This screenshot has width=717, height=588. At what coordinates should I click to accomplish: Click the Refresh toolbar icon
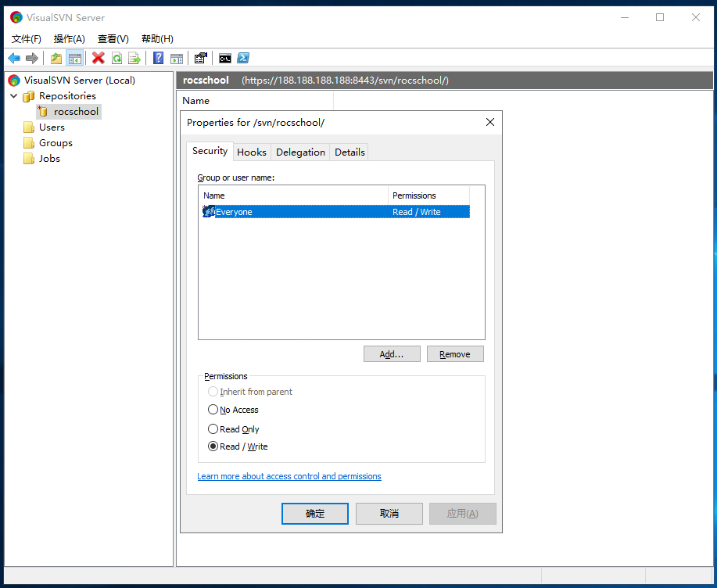point(117,58)
